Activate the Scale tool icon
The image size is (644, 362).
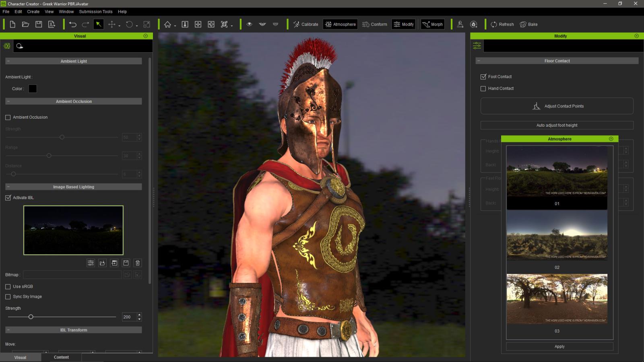pos(147,24)
